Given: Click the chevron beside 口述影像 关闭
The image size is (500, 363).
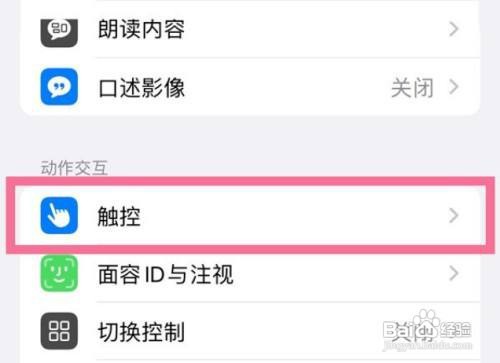Looking at the screenshot, I should (453, 87).
